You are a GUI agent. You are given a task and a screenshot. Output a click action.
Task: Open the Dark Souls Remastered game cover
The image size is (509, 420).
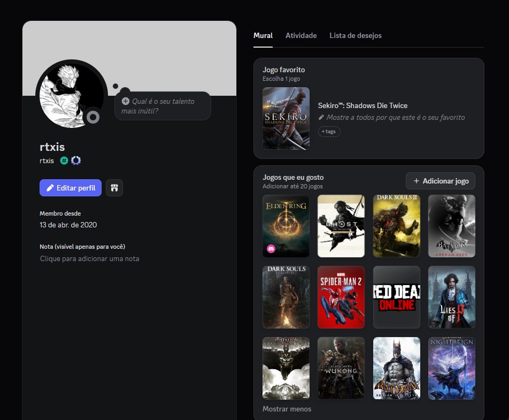click(286, 297)
